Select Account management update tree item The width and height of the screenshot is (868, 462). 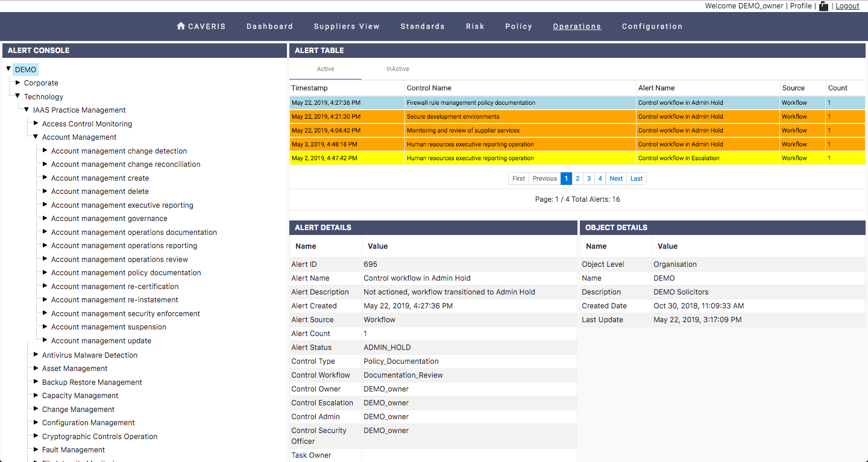101,341
